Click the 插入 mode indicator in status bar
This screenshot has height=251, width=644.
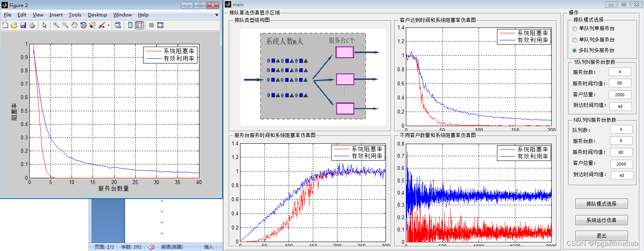208,247
